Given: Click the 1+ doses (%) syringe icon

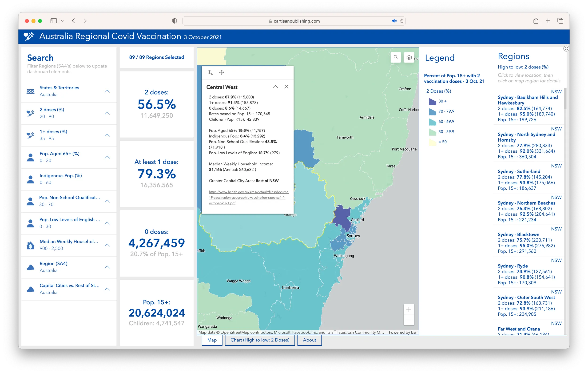Looking at the screenshot, I should pyautogui.click(x=31, y=135).
